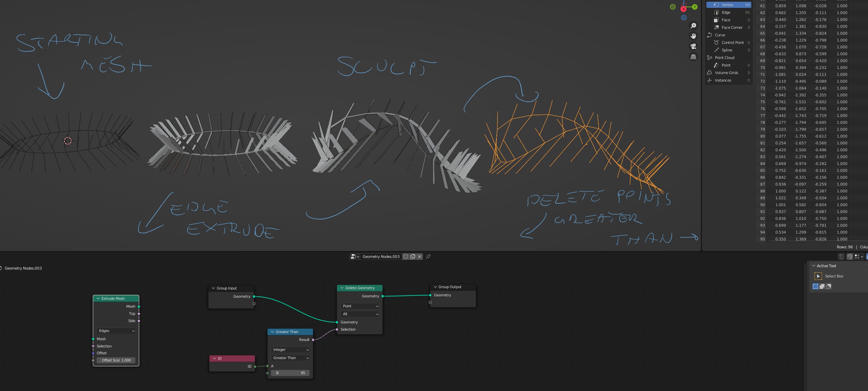Unlink the Geometry Nodes.003 node tree
This screenshot has width=868, height=391.
point(419,257)
